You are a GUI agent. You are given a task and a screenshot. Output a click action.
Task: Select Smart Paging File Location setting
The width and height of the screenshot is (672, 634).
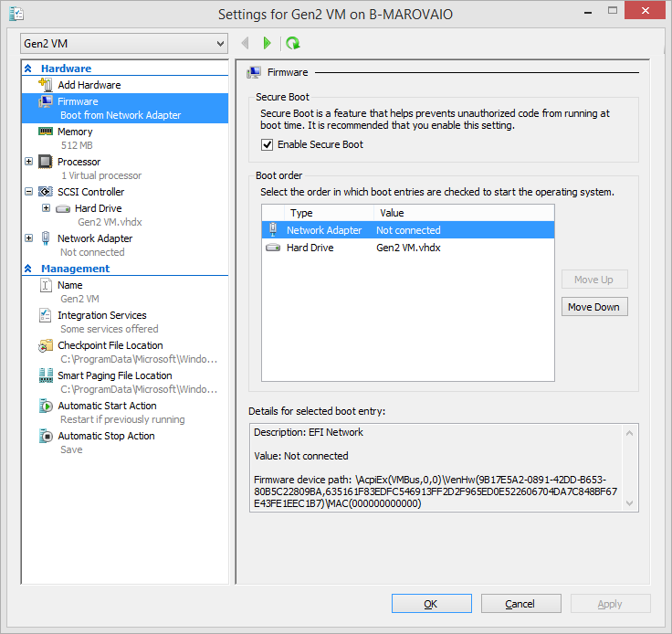114,375
